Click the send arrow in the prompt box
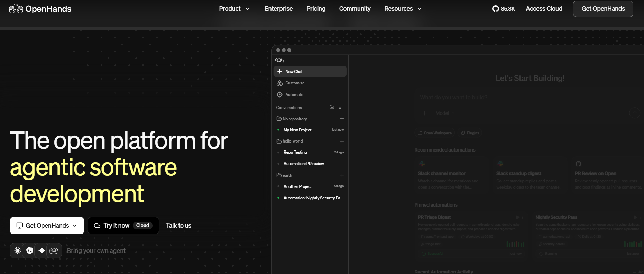 pos(635,113)
